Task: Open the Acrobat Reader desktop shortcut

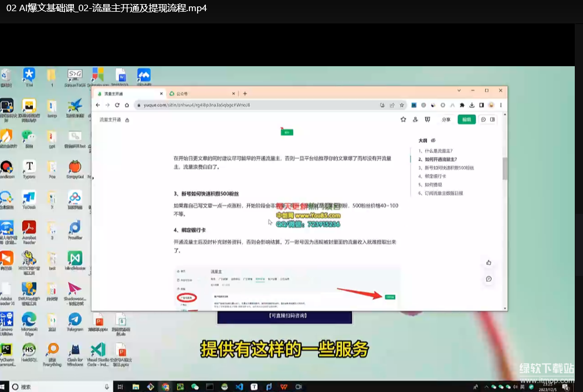Action: point(29,232)
